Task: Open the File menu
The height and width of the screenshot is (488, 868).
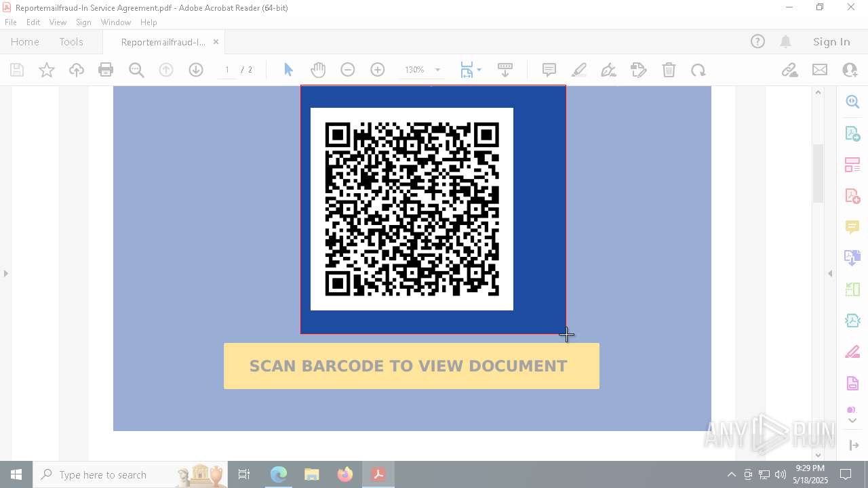Action: tap(11, 22)
